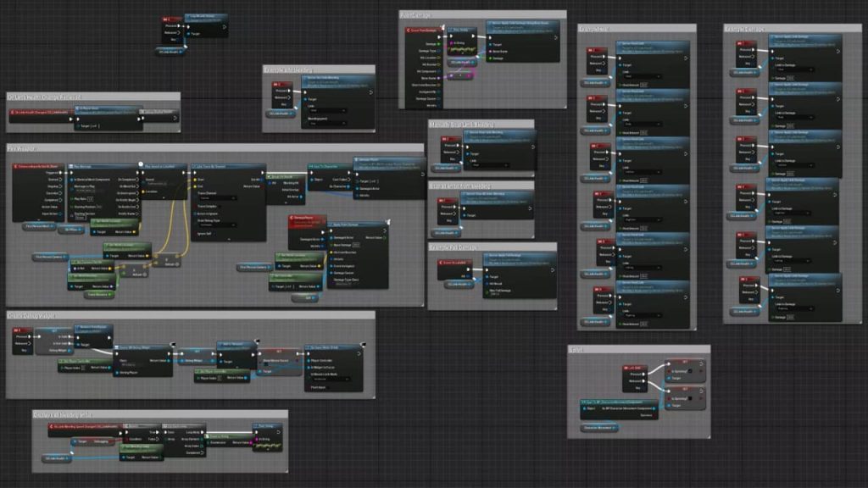
Task: Select the Set Input Mode UI Only node
Action: pyautogui.click(x=334, y=368)
